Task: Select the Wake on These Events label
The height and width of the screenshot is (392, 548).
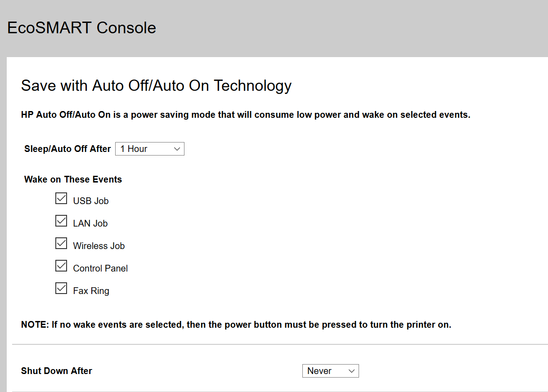Action: point(72,179)
